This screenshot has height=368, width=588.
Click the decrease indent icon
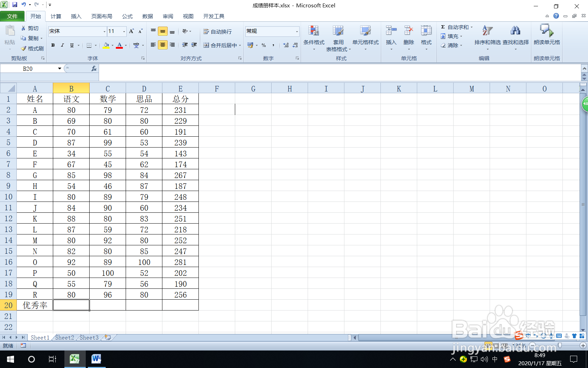(x=185, y=45)
